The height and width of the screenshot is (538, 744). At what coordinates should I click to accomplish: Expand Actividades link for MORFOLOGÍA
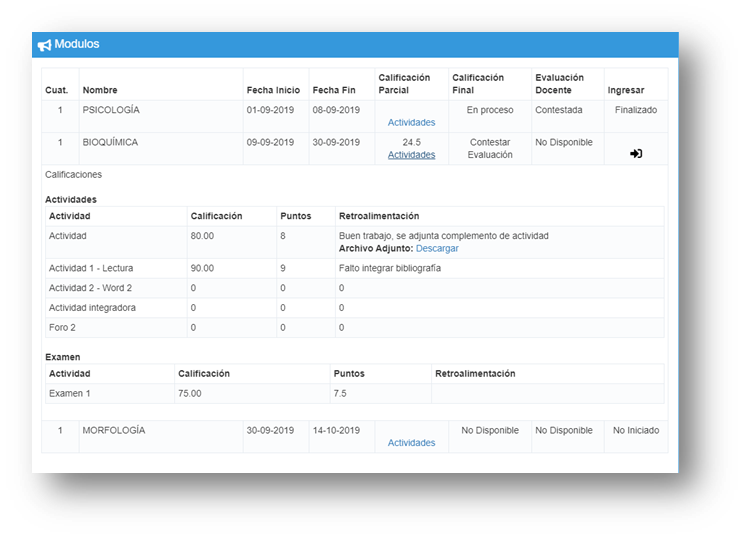[x=411, y=443]
